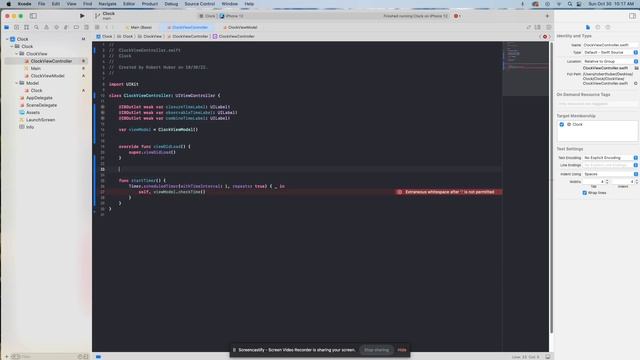The image size is (640, 360).
Task: Run the Clock project with the play button
Action: coord(82,16)
